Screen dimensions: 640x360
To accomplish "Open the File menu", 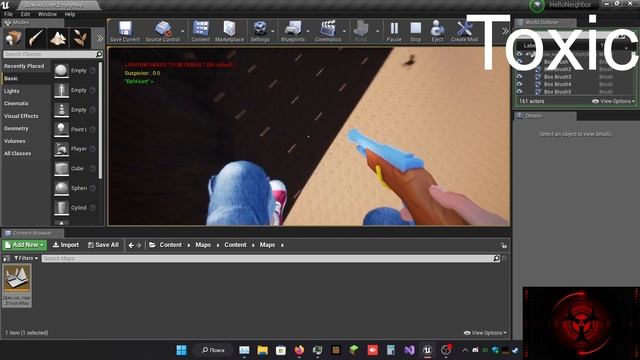I will click(x=8, y=14).
